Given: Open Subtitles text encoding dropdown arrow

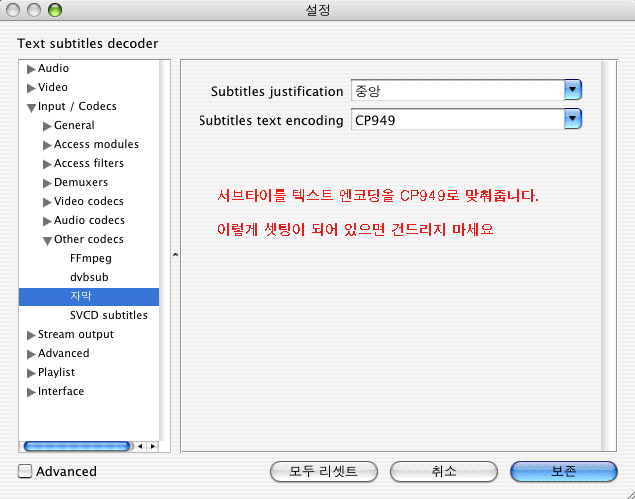Looking at the screenshot, I should pyautogui.click(x=573, y=120).
